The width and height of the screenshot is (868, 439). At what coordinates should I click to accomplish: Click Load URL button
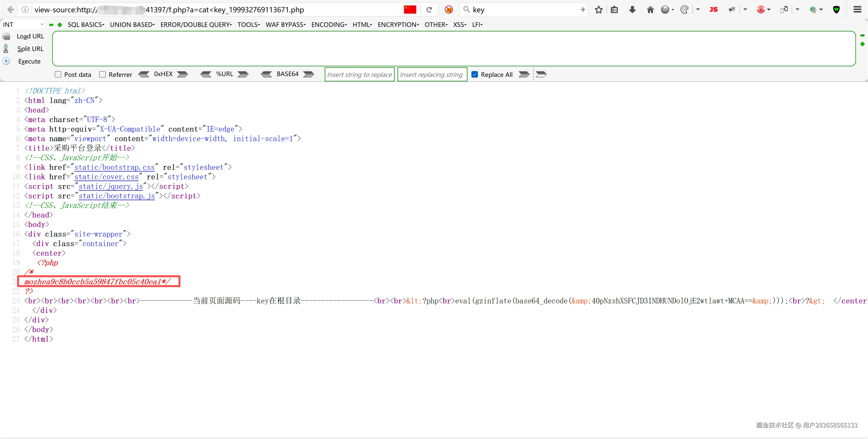pyautogui.click(x=24, y=36)
